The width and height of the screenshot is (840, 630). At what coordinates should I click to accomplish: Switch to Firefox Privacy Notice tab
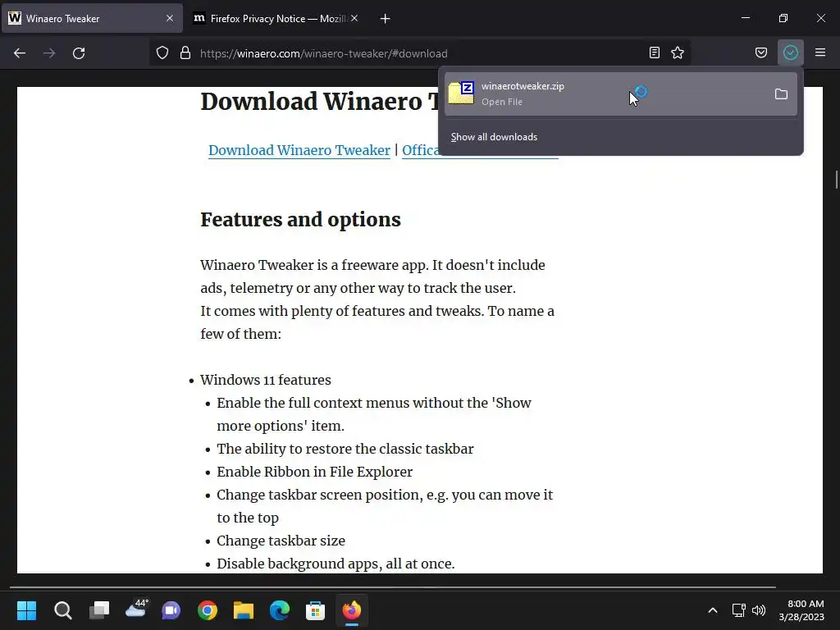coord(276,19)
